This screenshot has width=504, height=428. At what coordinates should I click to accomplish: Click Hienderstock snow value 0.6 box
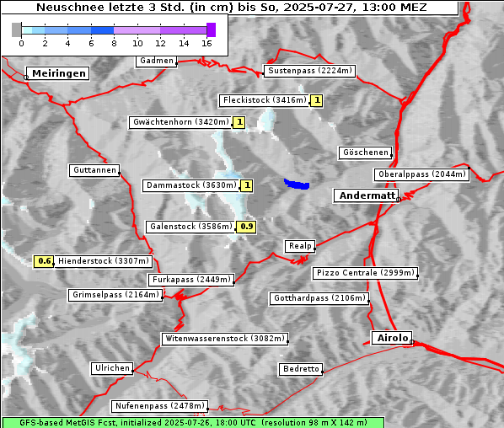point(44,261)
